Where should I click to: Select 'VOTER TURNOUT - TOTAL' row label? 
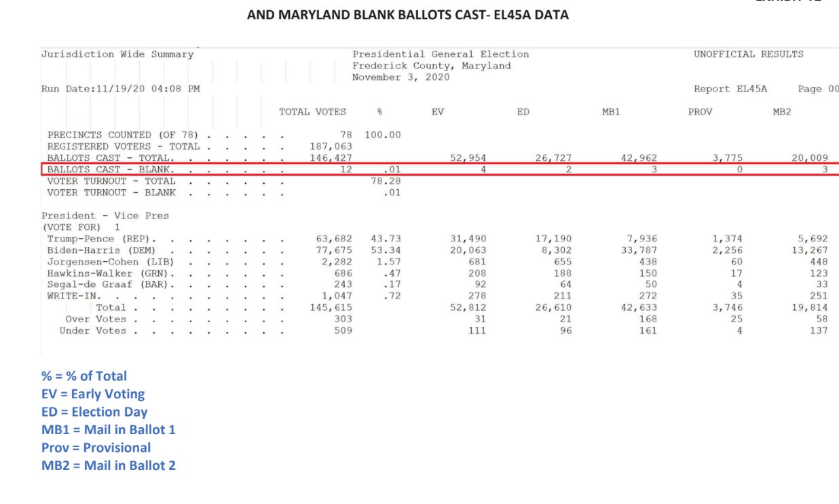pos(111,181)
